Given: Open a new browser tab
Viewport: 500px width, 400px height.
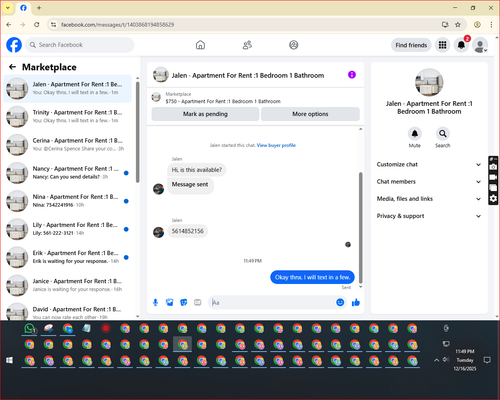Looking at the screenshot, I should 39,8.
